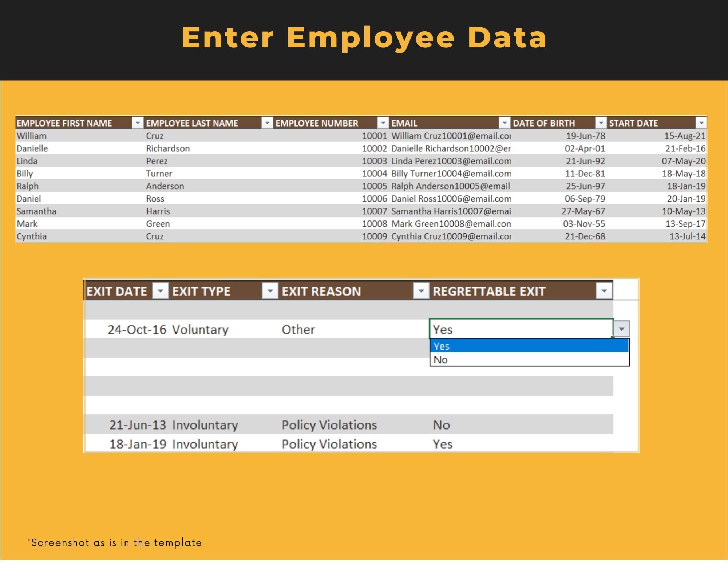Open the dropdown beside the selected Yes cell
This screenshot has width=728, height=582.
(x=622, y=330)
